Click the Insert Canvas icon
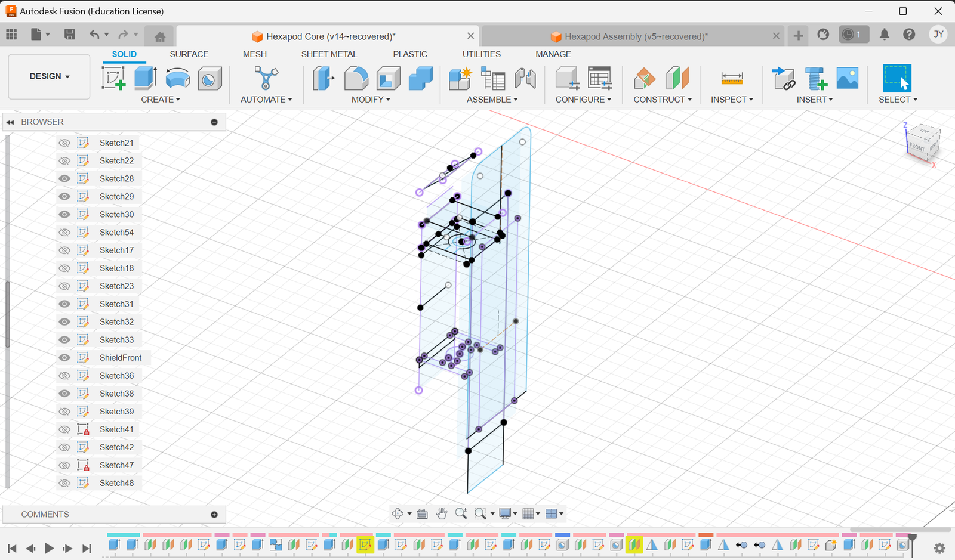The image size is (955, 560). pos(848,78)
